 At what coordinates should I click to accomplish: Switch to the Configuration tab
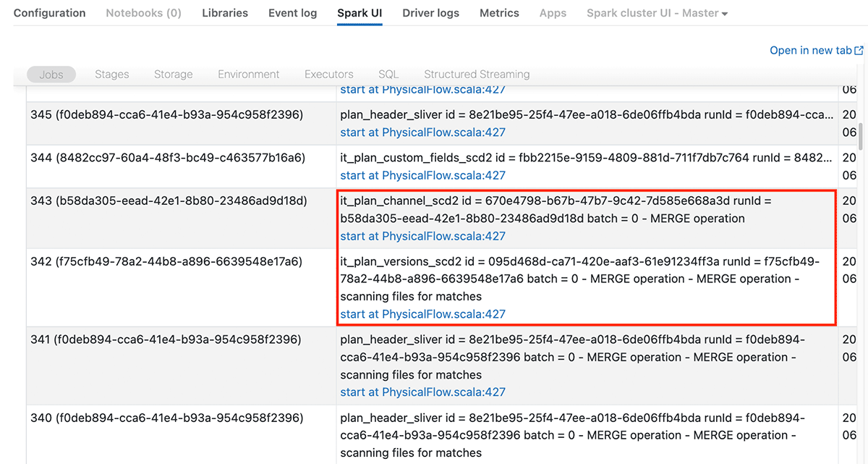(x=49, y=13)
